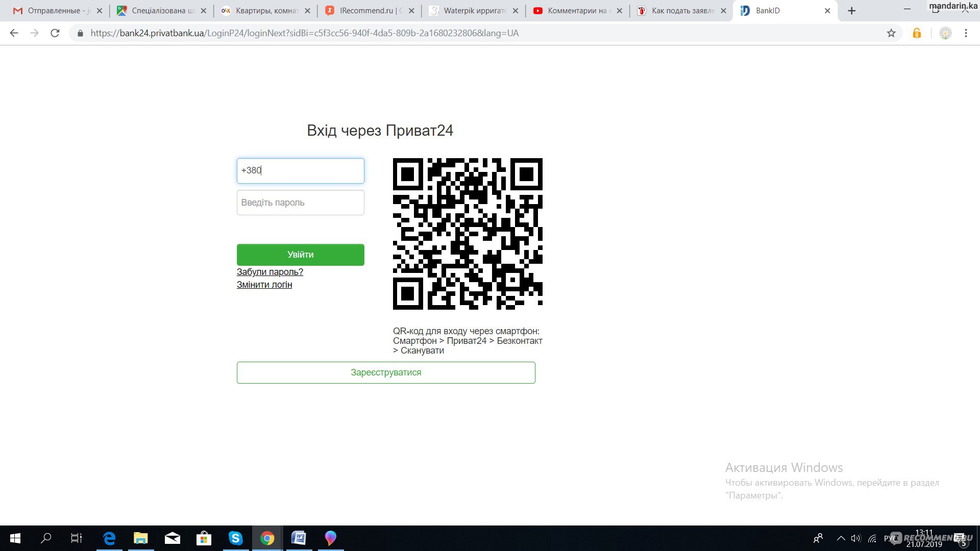Screen dimensions: 980x551
Task: Close the Waterpik tab
Action: (x=516, y=11)
